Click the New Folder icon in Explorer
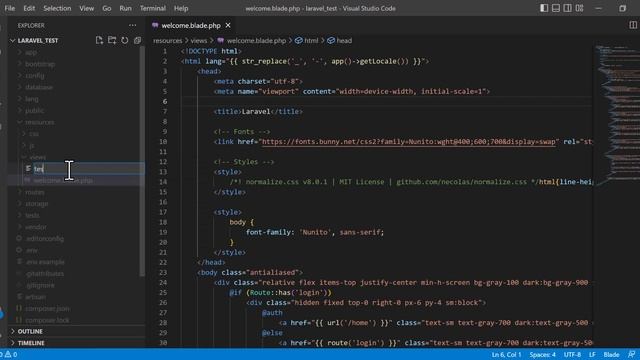 112,40
